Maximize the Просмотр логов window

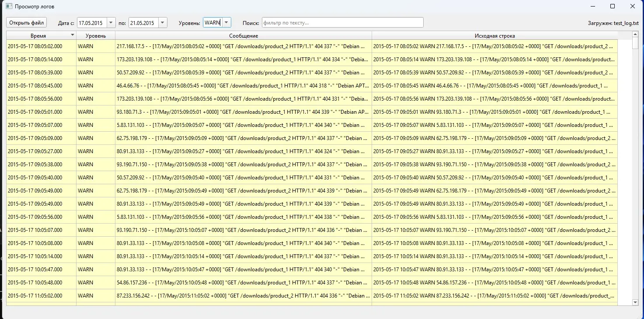(x=613, y=7)
